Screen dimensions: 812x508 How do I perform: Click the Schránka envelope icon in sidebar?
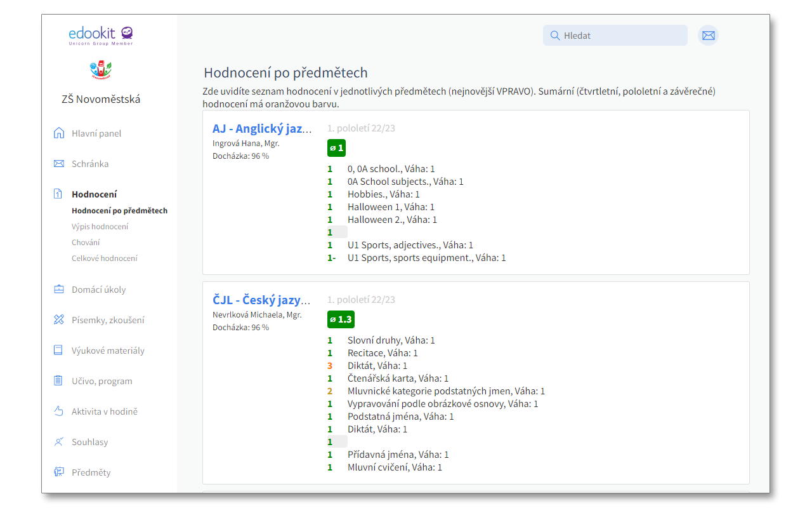(x=59, y=164)
